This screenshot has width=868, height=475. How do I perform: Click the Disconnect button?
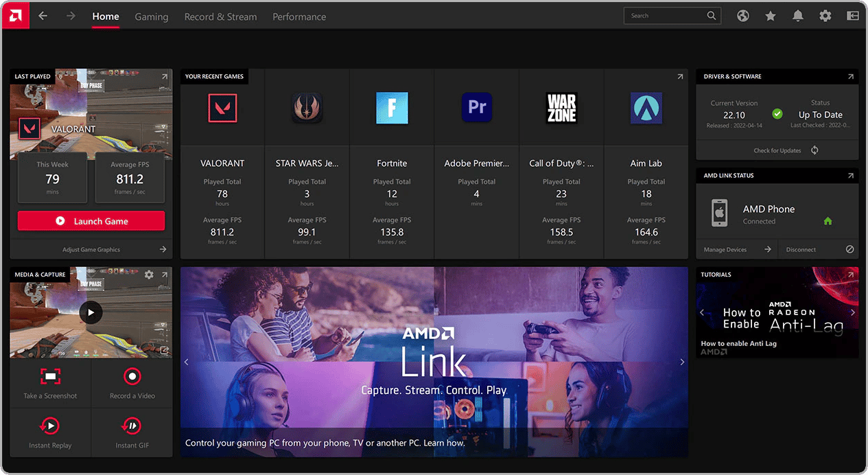pos(819,250)
